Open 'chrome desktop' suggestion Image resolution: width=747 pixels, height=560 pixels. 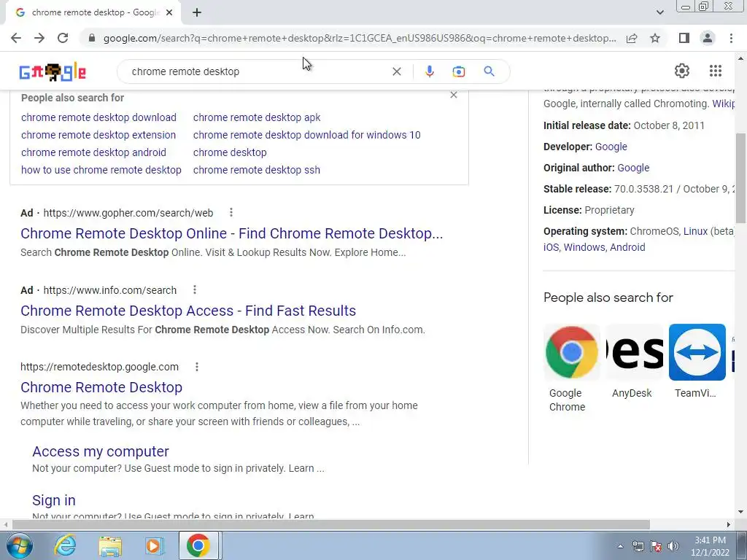coord(230,152)
